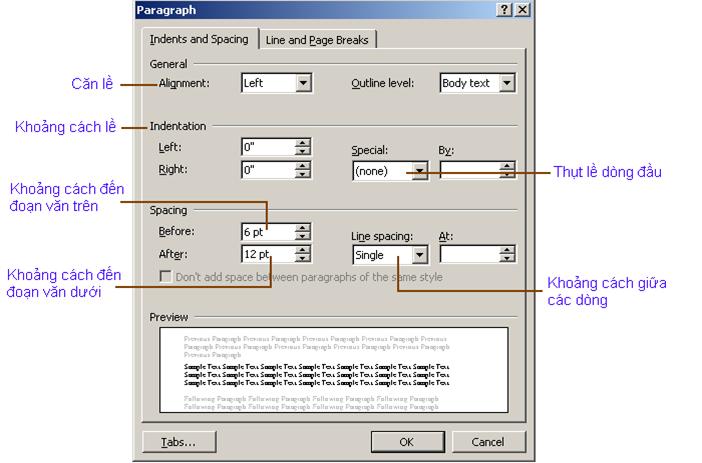The image size is (702, 463).
Task: Increase After spacing with up arrow
Action: (303, 250)
